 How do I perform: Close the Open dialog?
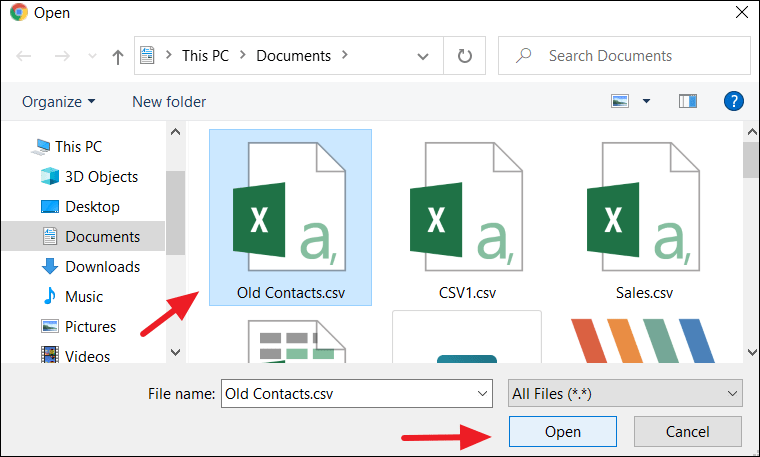click(x=742, y=13)
